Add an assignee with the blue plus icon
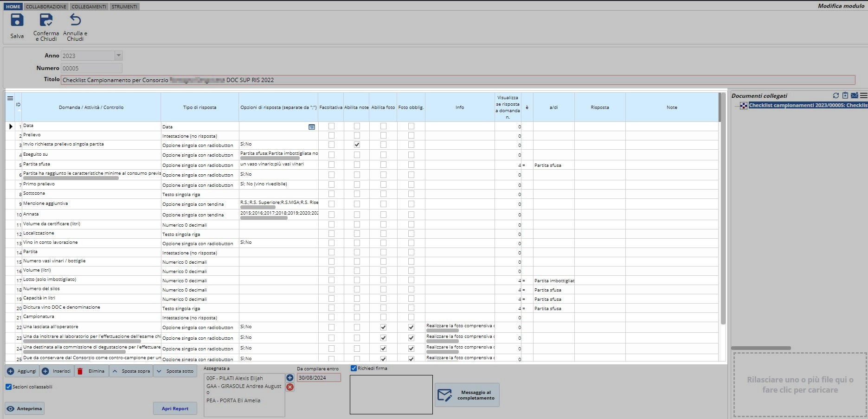 coord(290,378)
